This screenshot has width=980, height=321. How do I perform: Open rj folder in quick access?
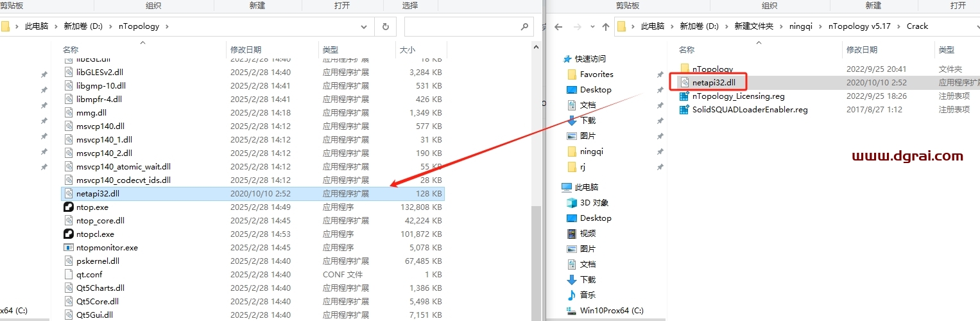[x=577, y=167]
